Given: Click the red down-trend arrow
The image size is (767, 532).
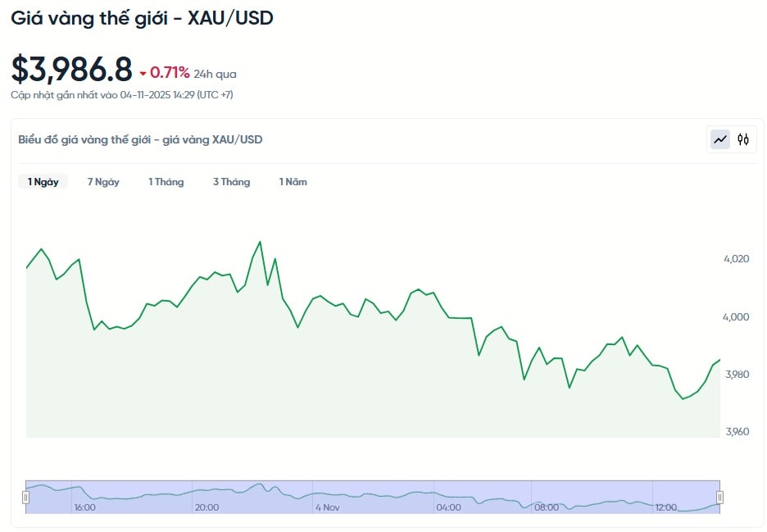Looking at the screenshot, I should click(x=143, y=74).
